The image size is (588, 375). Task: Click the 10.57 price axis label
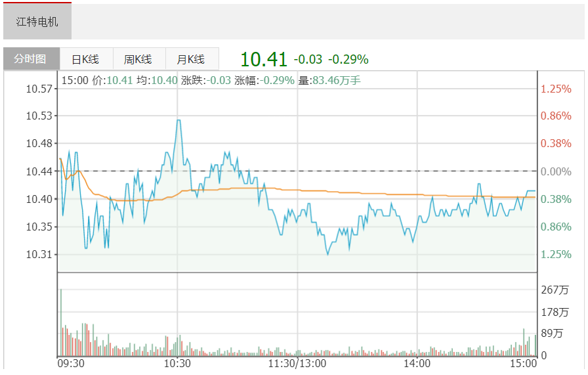pyautogui.click(x=39, y=89)
